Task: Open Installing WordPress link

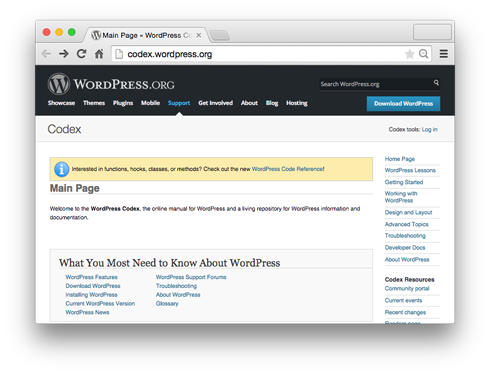Action: point(91,295)
